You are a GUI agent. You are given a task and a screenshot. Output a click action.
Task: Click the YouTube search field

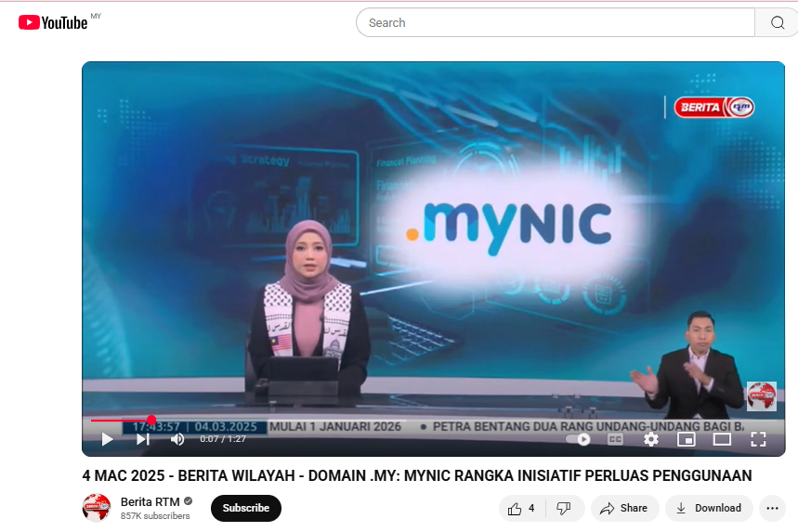[x=556, y=23]
